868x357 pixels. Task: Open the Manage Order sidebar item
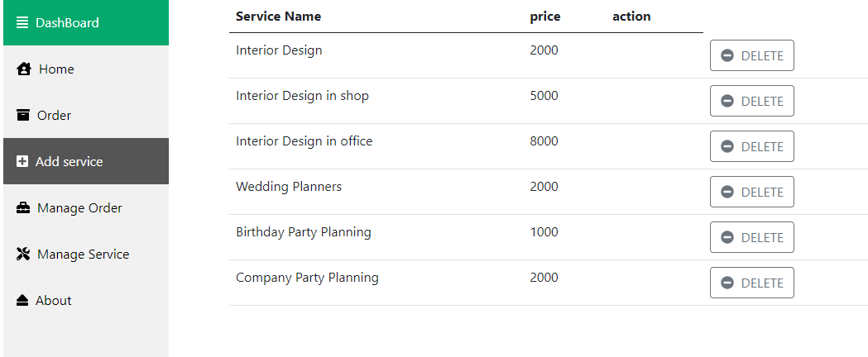pyautogui.click(x=86, y=207)
